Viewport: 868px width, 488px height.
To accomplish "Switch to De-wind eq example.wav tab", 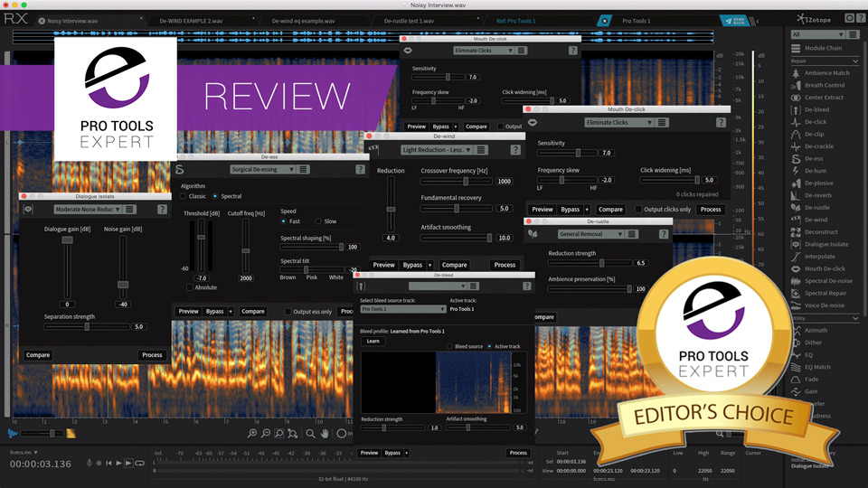I will [304, 21].
